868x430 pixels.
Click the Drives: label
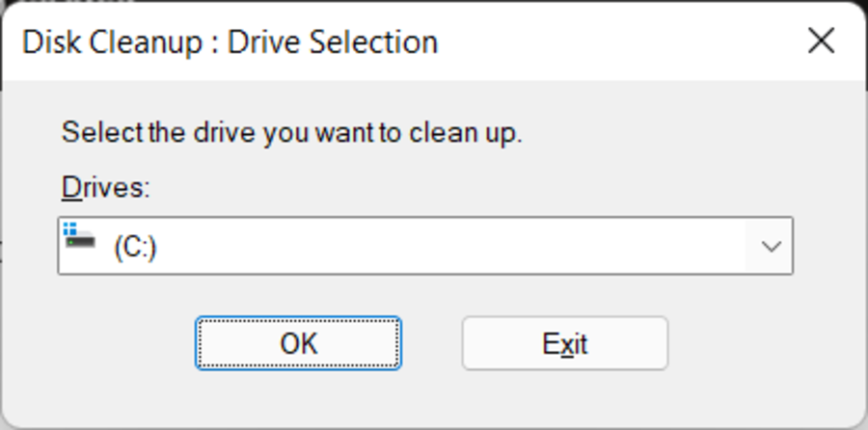105,187
